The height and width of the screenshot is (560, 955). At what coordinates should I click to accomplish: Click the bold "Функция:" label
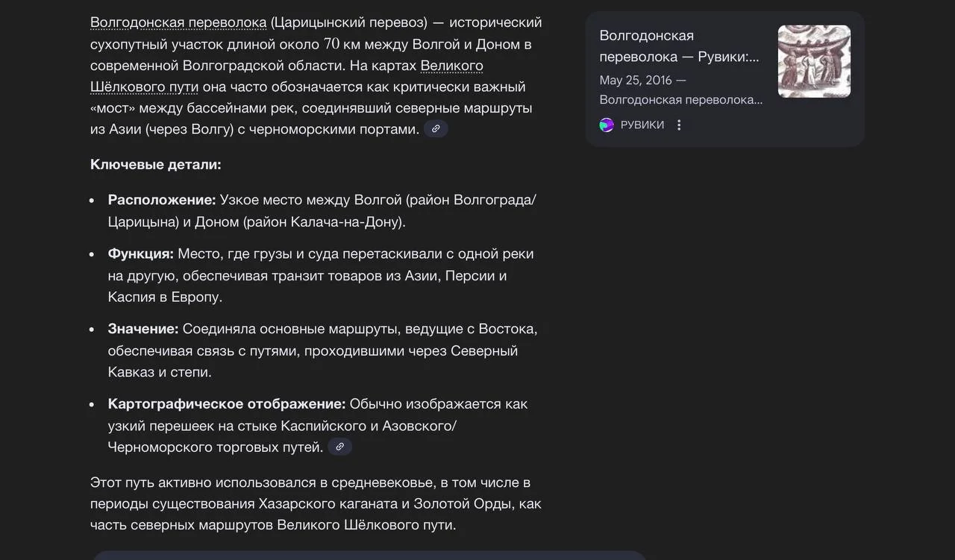140,254
